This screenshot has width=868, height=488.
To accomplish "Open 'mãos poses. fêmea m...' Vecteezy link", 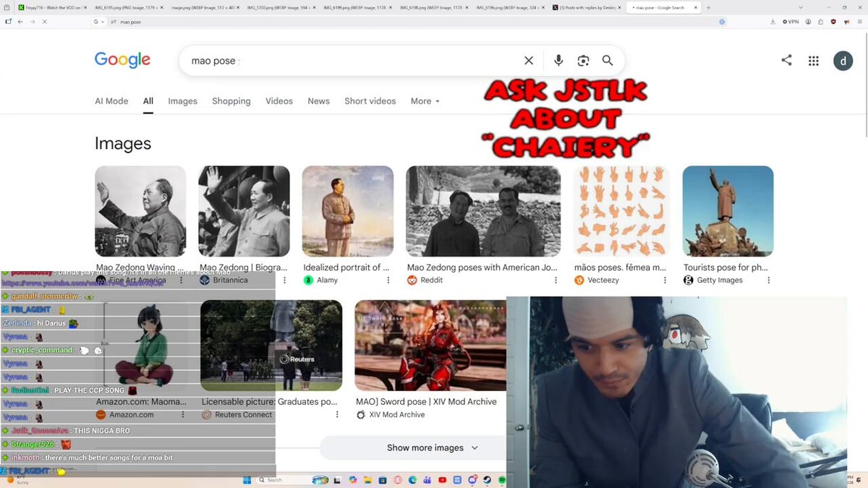I will (620, 267).
